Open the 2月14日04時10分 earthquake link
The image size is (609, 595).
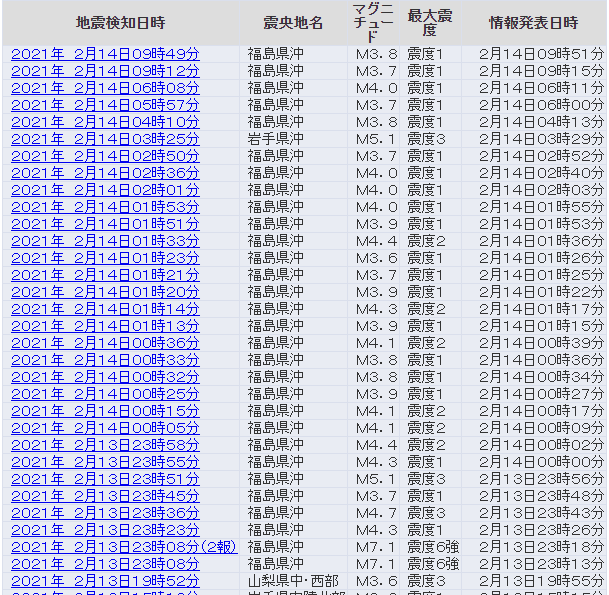(x=105, y=122)
